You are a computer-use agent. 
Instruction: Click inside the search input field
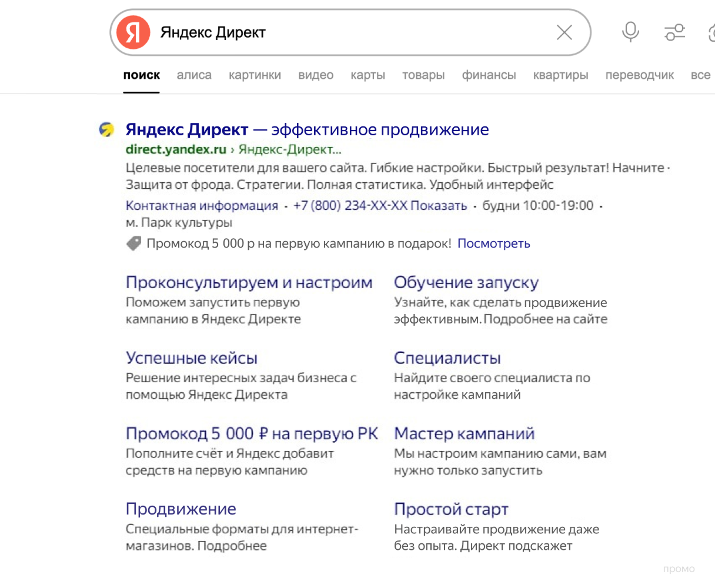click(353, 32)
